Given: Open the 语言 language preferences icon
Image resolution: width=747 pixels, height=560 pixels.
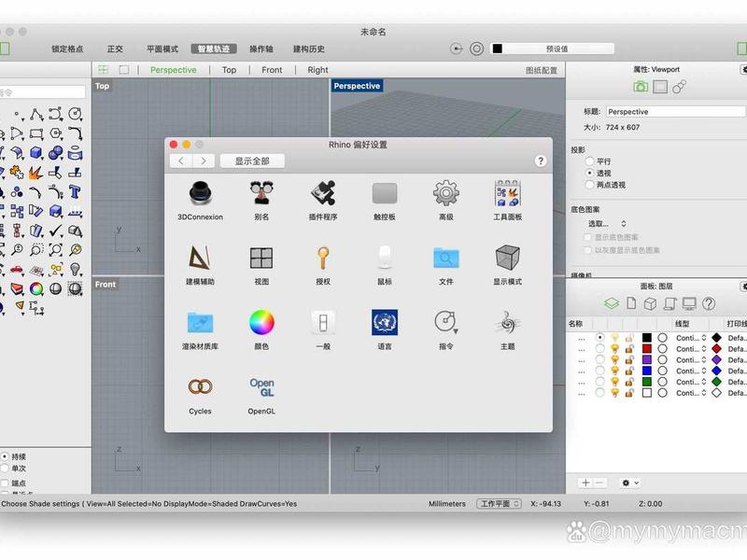Looking at the screenshot, I should click(385, 322).
